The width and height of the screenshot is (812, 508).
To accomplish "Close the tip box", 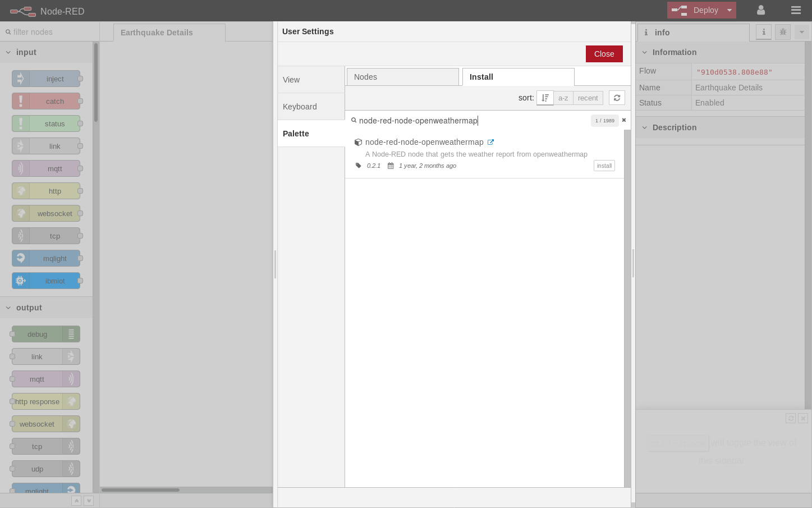I will tap(803, 418).
